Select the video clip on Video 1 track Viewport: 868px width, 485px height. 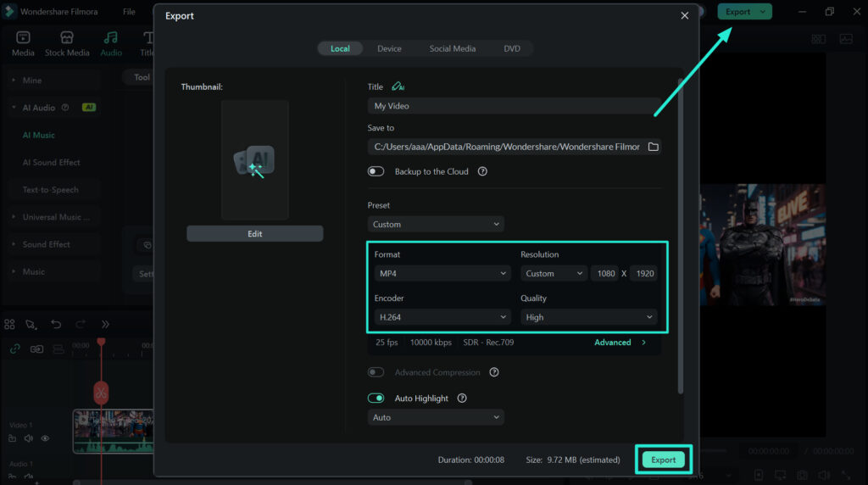pyautogui.click(x=113, y=432)
